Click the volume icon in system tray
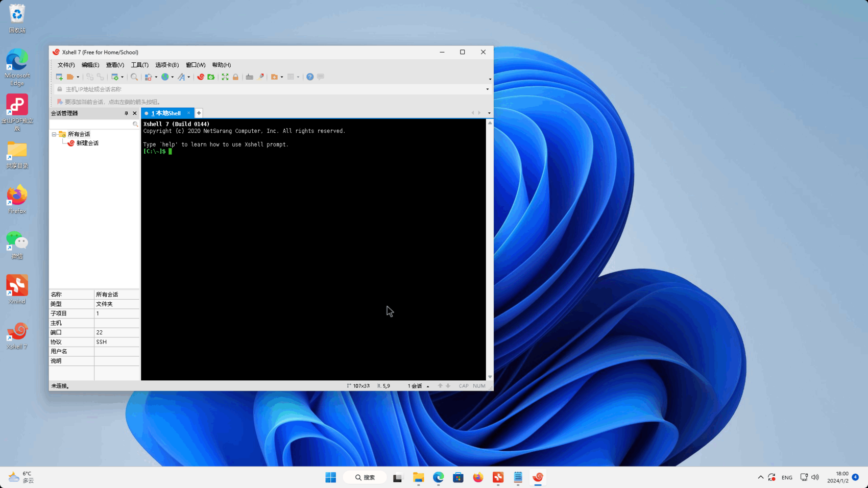This screenshot has width=868, height=488. (x=815, y=477)
